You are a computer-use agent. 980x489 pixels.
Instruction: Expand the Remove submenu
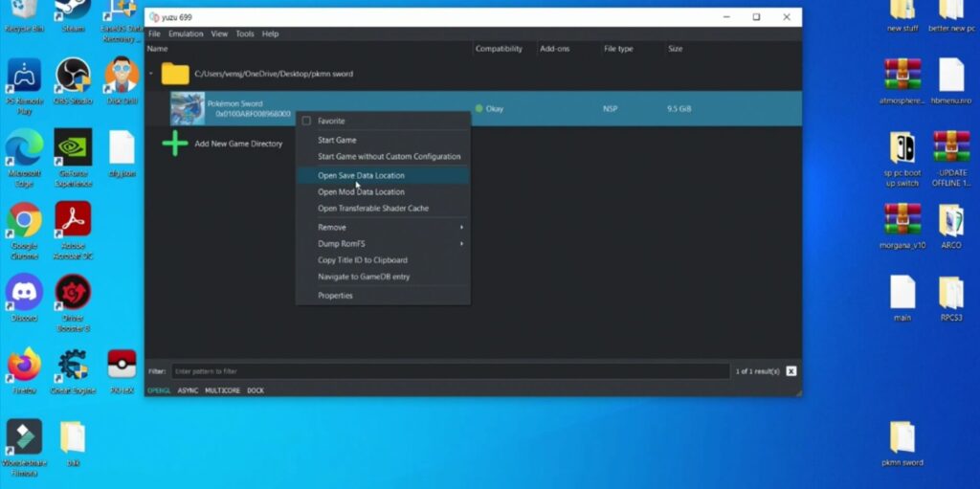click(x=383, y=227)
